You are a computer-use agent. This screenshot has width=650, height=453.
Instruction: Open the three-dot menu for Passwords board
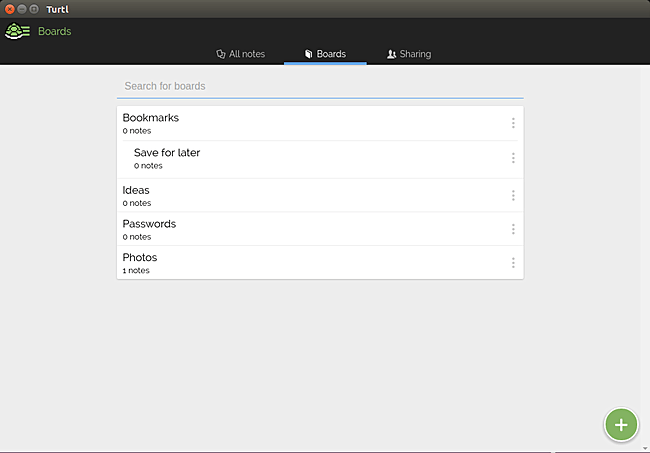[513, 229]
